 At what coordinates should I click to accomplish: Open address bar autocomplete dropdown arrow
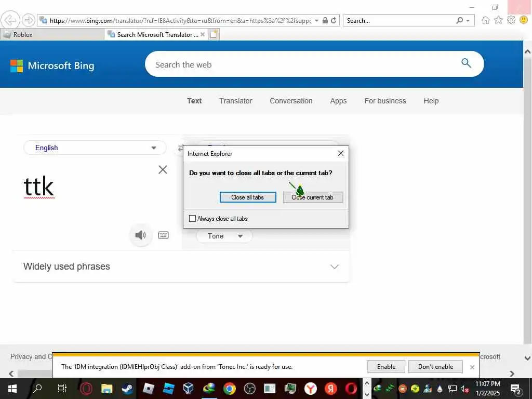point(316,20)
